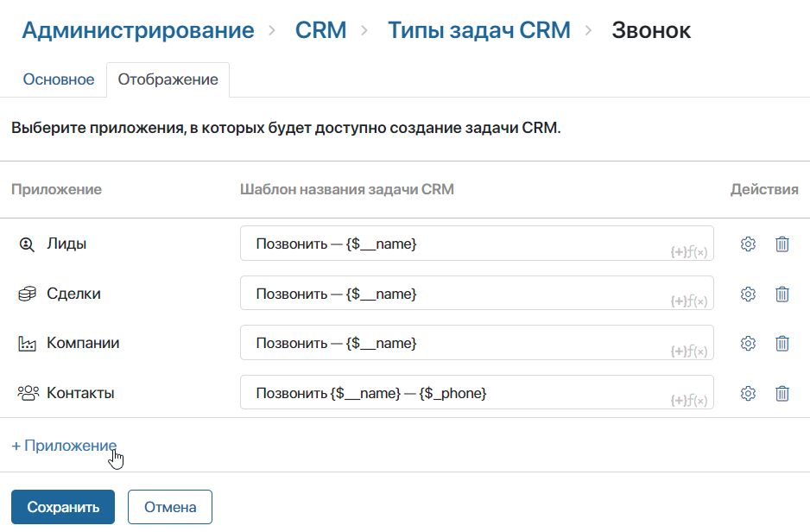This screenshot has height=532, width=810.
Task: Click the Шаблон названия задачи CRM header
Action: pos(346,189)
